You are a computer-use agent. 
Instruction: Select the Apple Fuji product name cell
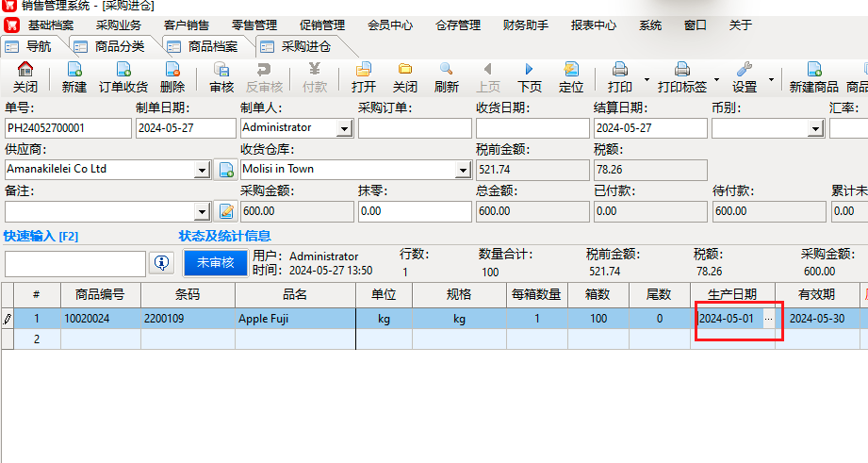(295, 319)
